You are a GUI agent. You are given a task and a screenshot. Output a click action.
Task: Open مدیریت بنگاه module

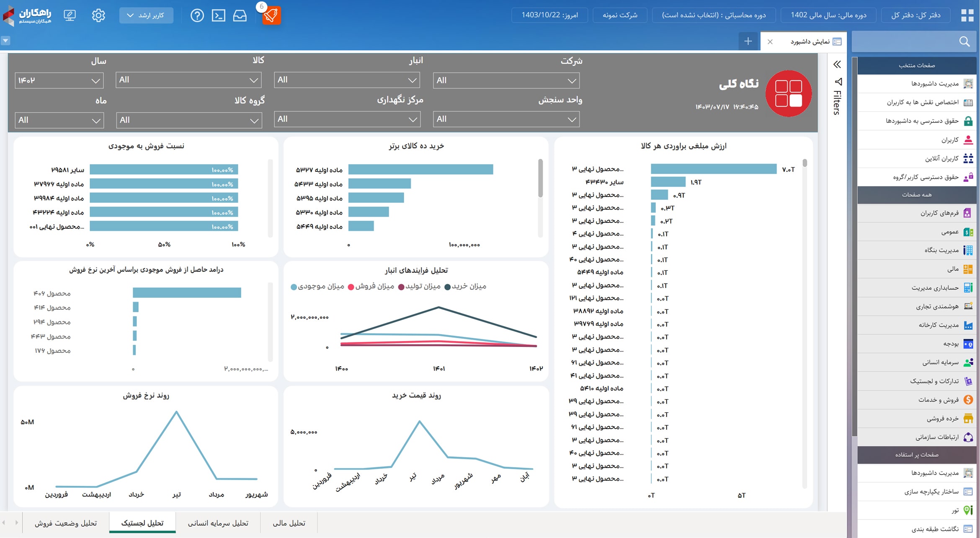click(x=916, y=250)
